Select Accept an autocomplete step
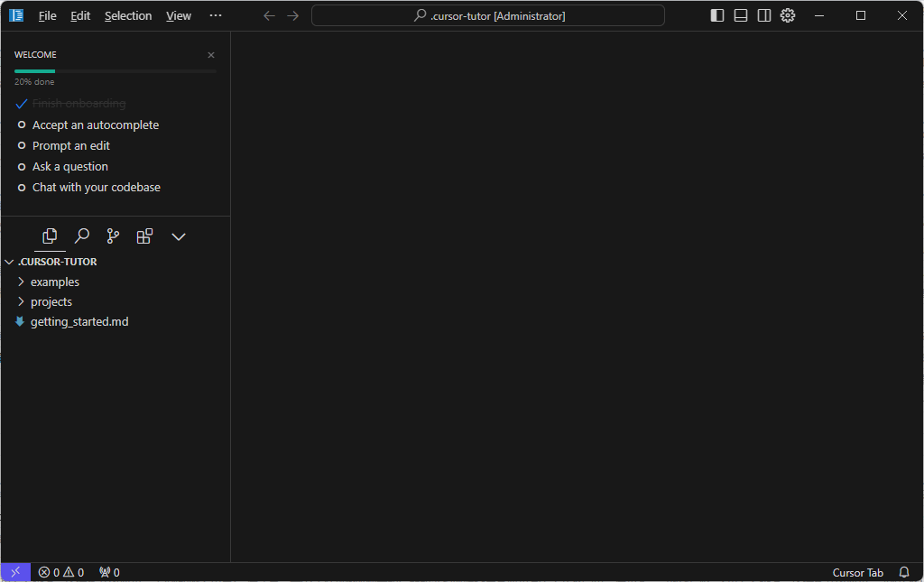The height and width of the screenshot is (582, 924). click(88, 125)
